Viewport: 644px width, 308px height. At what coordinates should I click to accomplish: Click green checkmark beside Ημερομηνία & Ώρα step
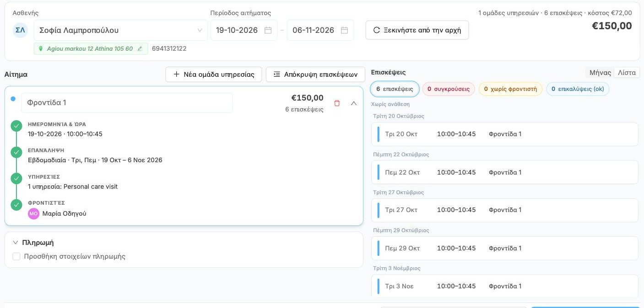(x=16, y=126)
